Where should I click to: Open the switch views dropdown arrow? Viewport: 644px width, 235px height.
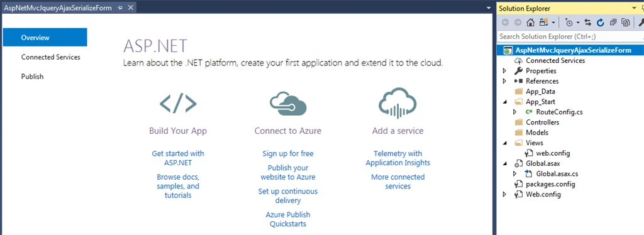pos(553,23)
